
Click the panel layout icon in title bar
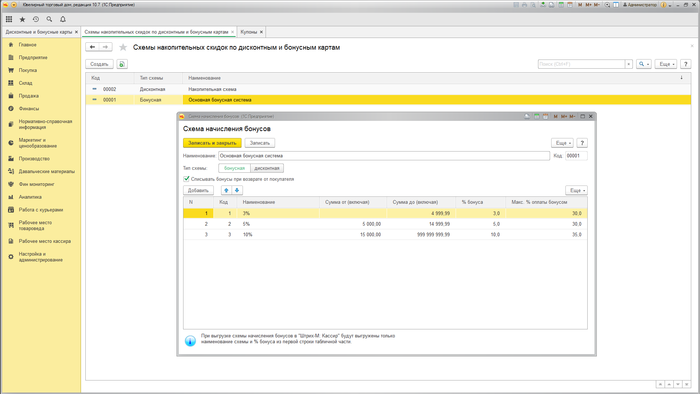(616, 5)
